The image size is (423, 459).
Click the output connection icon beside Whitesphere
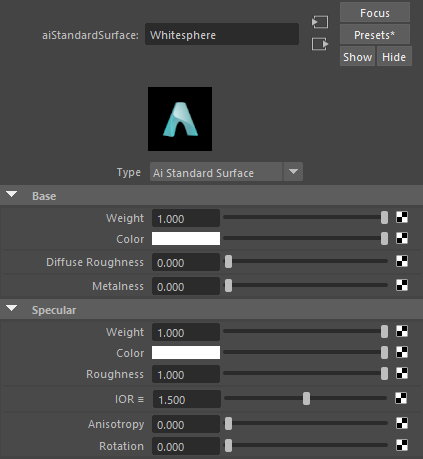click(x=320, y=44)
